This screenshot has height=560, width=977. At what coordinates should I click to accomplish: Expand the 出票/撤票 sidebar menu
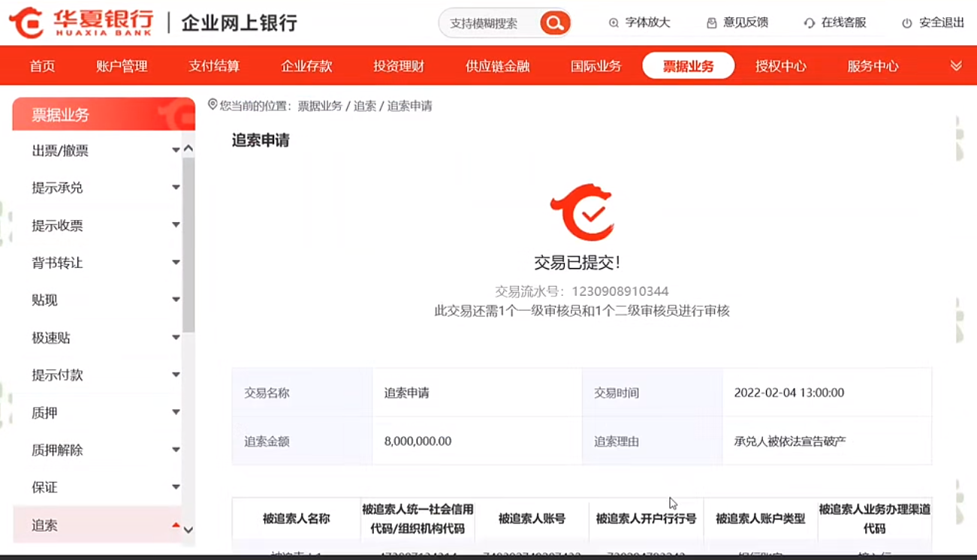[x=176, y=150]
